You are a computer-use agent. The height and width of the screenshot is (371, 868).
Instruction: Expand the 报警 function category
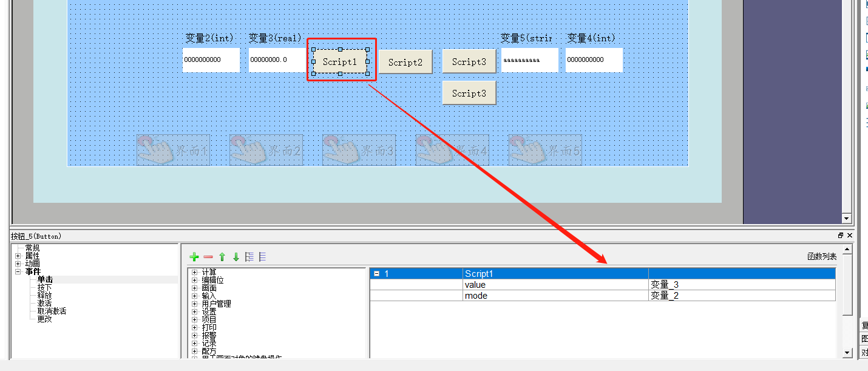194,335
